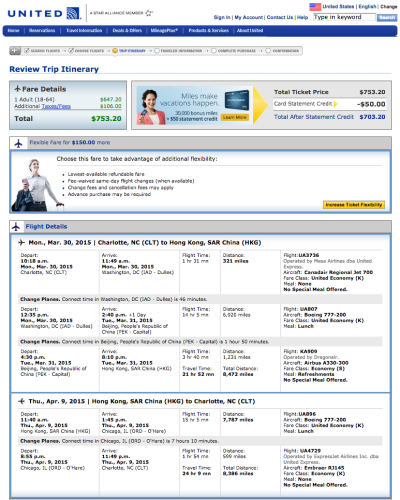This screenshot has width=400, height=500.
Task: Click the keyword search input field
Action: click(x=344, y=17)
